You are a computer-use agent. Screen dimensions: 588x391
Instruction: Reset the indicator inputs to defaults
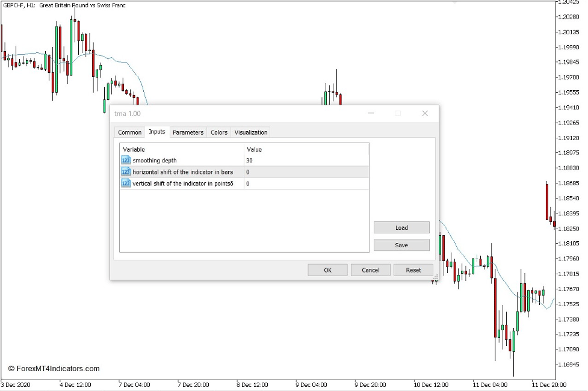tap(413, 270)
